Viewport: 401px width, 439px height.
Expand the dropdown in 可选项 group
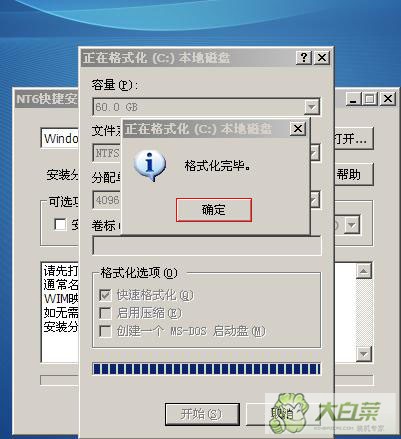coord(352,225)
